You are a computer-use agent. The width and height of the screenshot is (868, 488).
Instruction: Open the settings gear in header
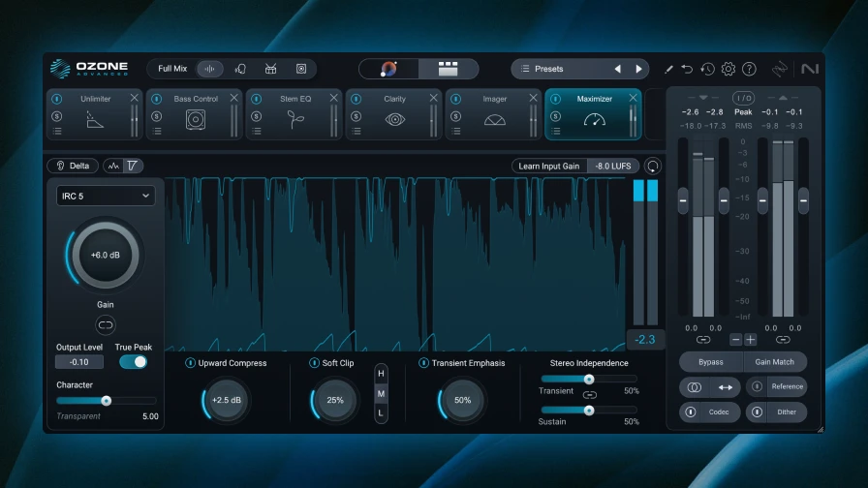[x=728, y=69]
